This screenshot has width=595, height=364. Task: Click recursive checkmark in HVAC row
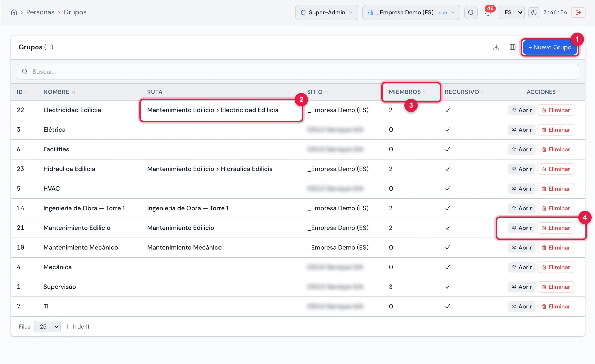pos(447,188)
